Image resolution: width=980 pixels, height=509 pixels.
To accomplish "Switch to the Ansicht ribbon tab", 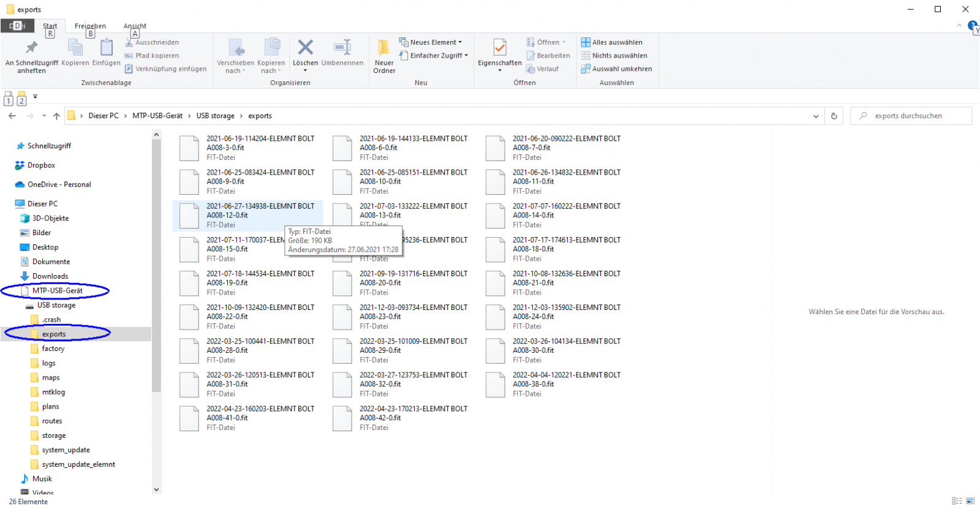I will (x=135, y=26).
